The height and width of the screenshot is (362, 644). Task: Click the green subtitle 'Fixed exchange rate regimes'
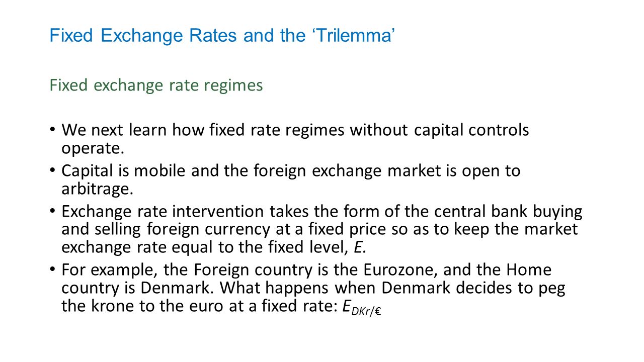coord(156,85)
